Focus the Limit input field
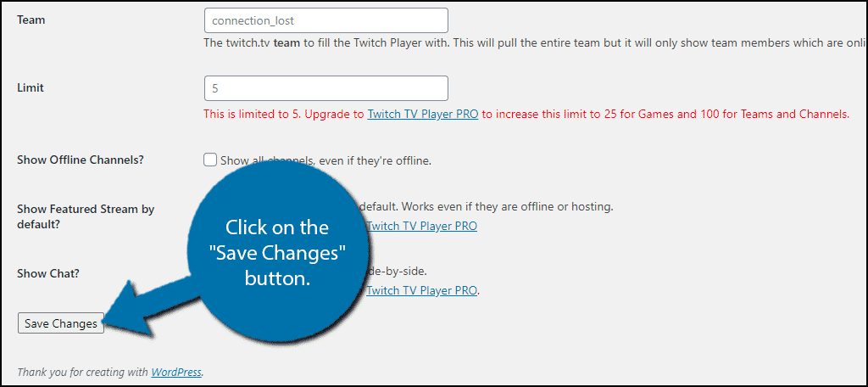The image size is (868, 387). click(x=326, y=88)
